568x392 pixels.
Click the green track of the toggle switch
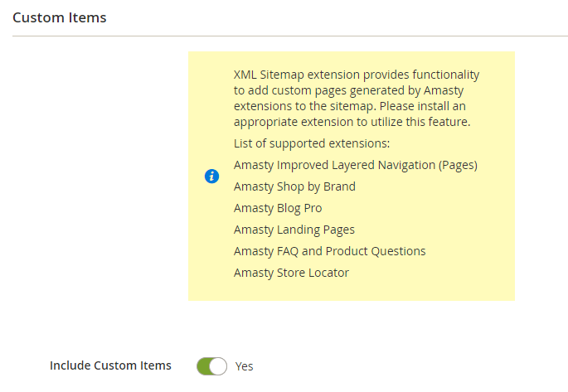[x=202, y=366]
